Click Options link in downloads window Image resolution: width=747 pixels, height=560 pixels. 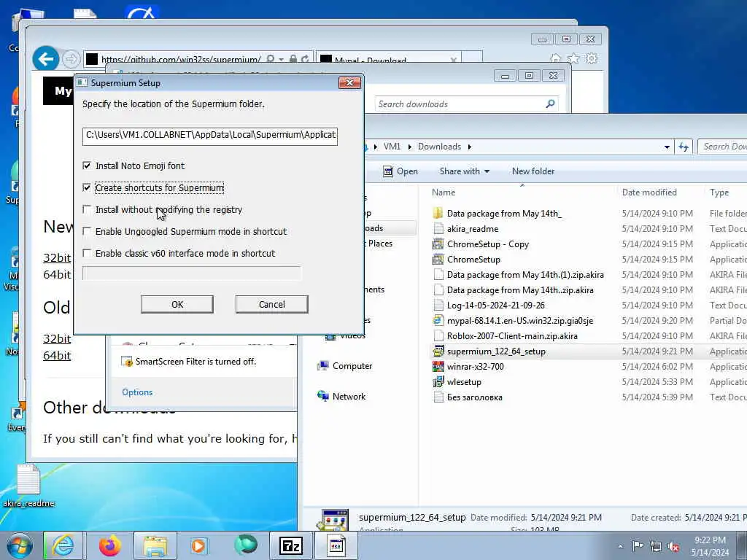pyautogui.click(x=137, y=392)
